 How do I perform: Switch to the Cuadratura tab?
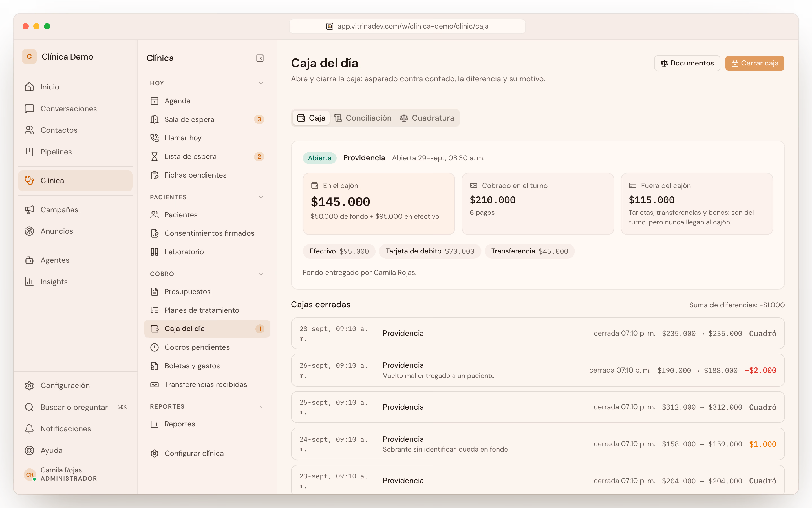pos(427,118)
